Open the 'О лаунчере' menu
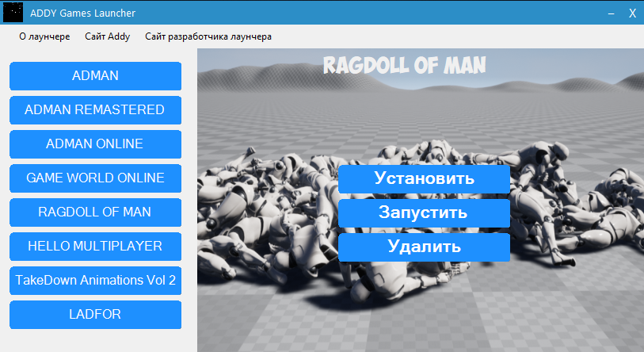The height and width of the screenshot is (352, 644). click(44, 36)
